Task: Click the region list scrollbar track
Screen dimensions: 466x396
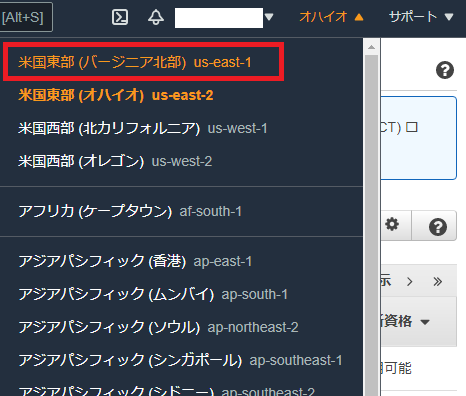Action: (371, 225)
